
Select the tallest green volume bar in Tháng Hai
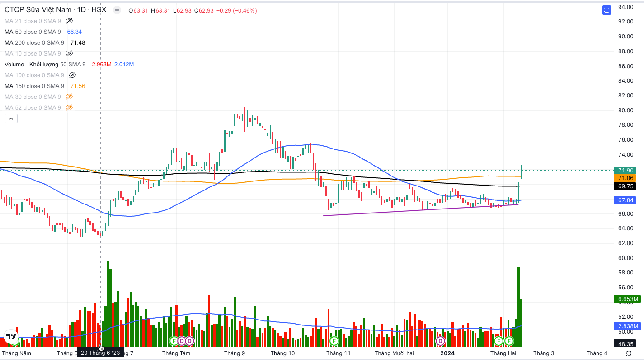pos(518,306)
